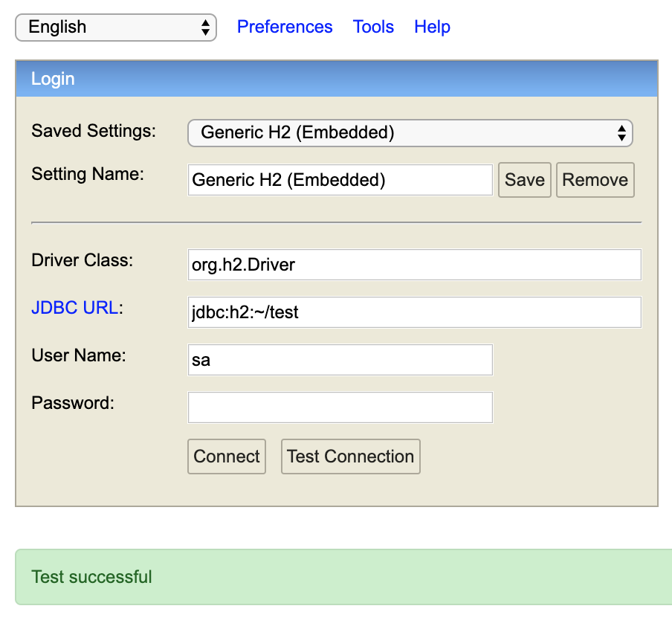
Task: Click the Setting Name label
Action: click(x=88, y=174)
